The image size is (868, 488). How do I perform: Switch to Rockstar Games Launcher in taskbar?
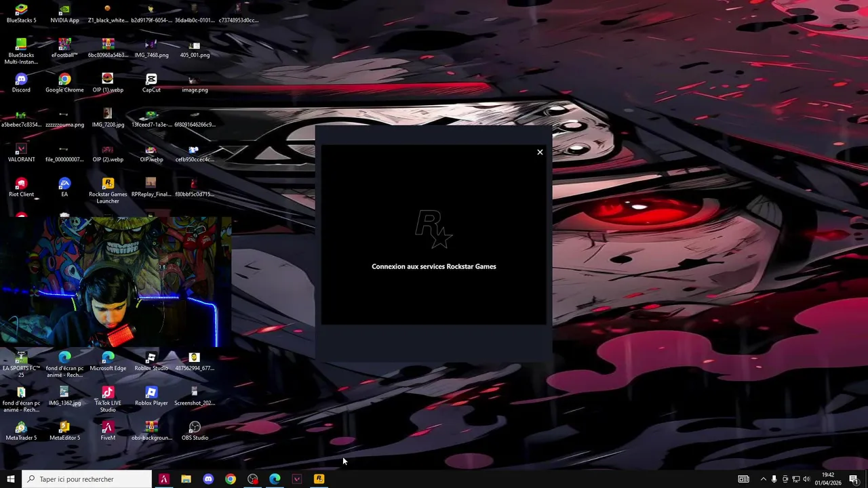tap(319, 479)
